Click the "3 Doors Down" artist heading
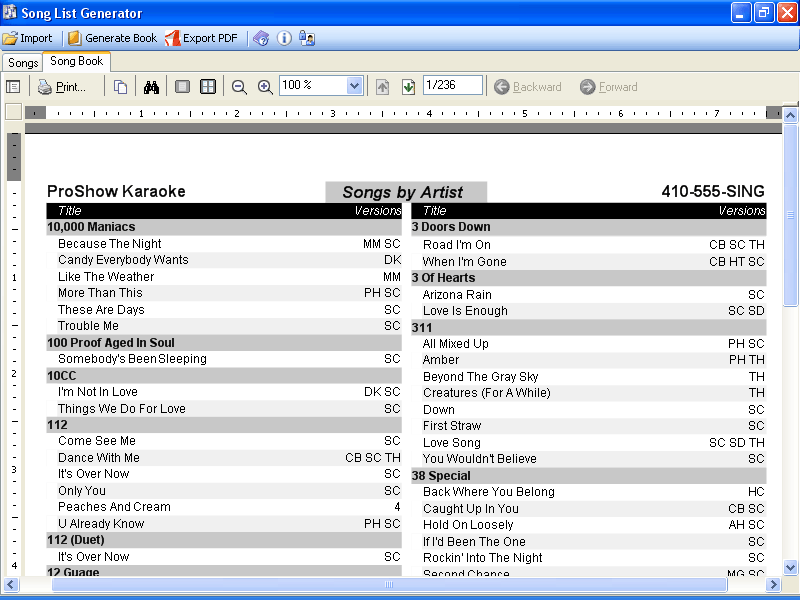800x600 pixels. [x=451, y=227]
